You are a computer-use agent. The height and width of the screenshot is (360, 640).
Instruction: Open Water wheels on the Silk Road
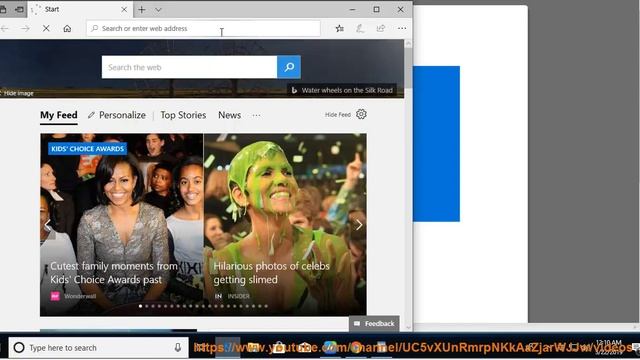point(342,90)
